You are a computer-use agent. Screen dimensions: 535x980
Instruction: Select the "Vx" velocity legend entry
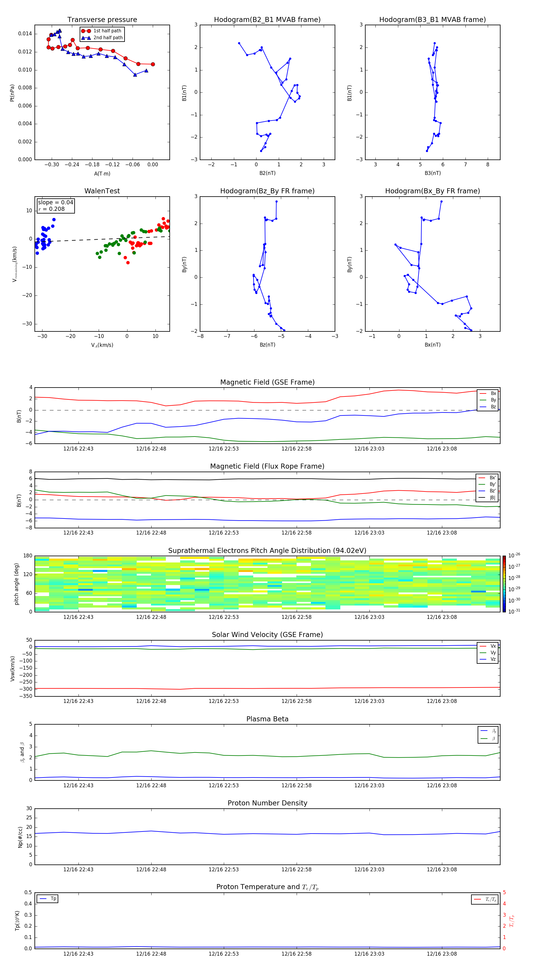coord(488,646)
